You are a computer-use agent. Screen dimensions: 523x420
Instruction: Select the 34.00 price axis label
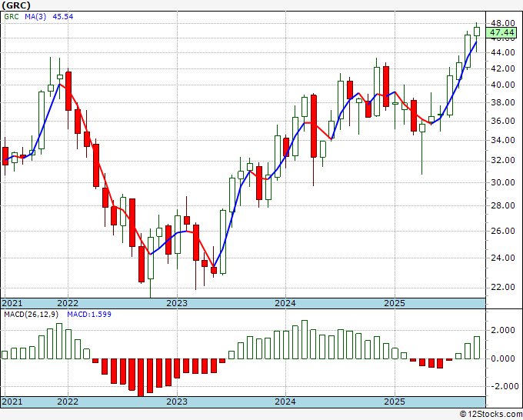(x=502, y=140)
